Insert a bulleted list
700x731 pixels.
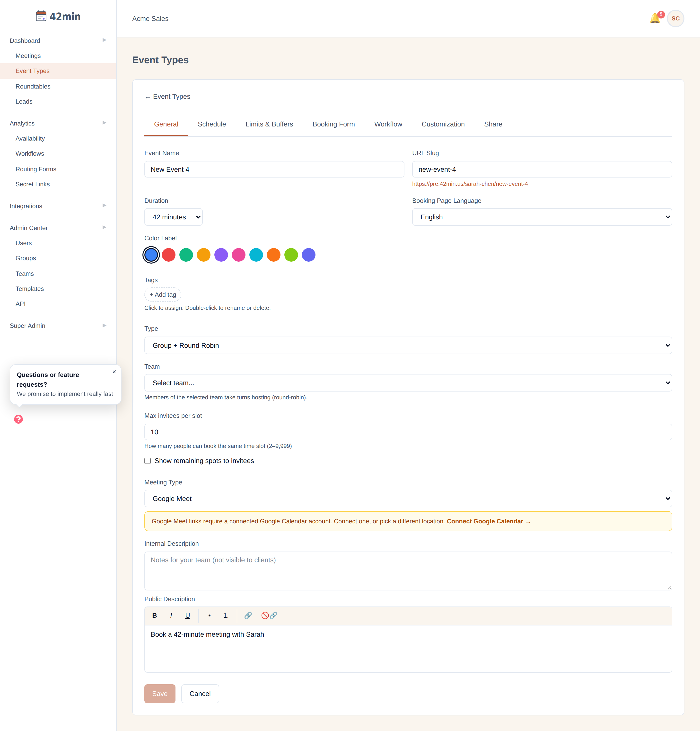point(210,615)
